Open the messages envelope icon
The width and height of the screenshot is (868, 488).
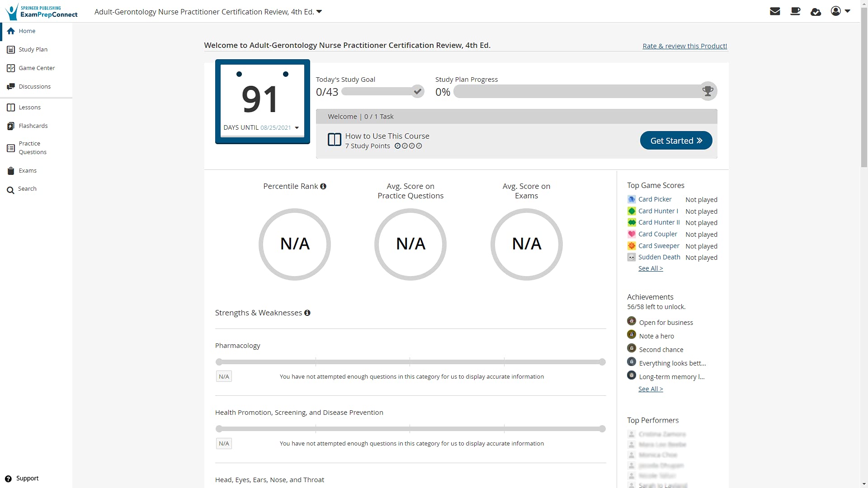775,11
